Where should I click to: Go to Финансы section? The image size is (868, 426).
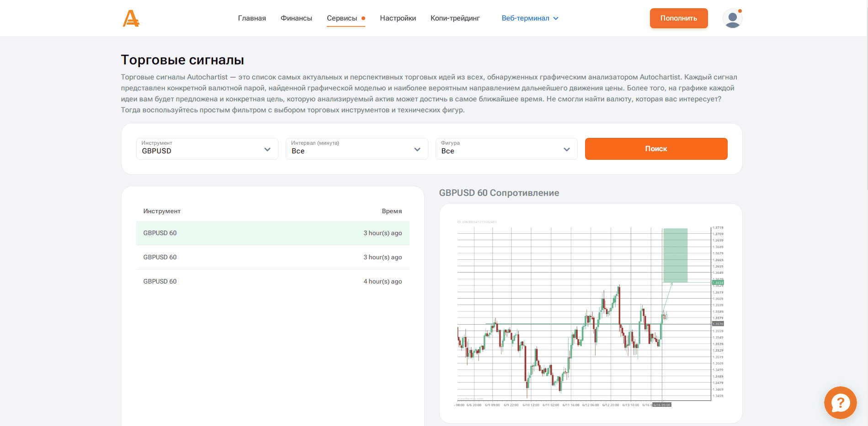coord(296,18)
